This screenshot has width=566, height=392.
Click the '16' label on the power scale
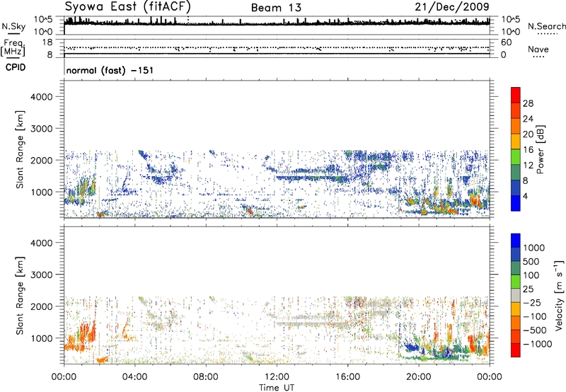pos(528,150)
